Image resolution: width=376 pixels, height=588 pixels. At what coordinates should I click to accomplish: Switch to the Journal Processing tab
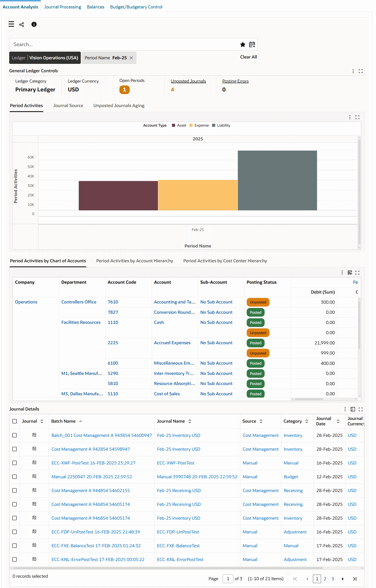click(62, 7)
